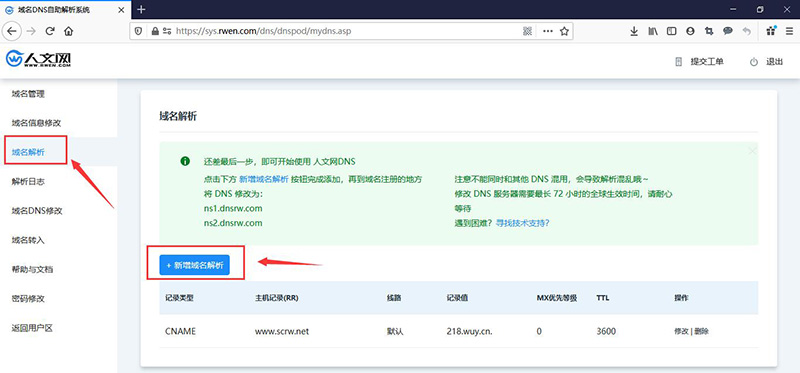Open the chat bubble toolbar icon
This screenshot has height=373, width=800.
click(x=728, y=31)
